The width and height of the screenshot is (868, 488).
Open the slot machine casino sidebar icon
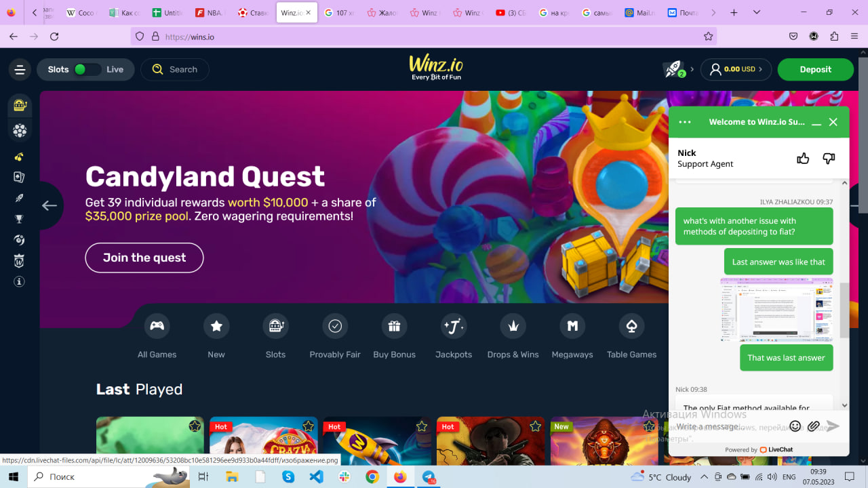pyautogui.click(x=20, y=105)
